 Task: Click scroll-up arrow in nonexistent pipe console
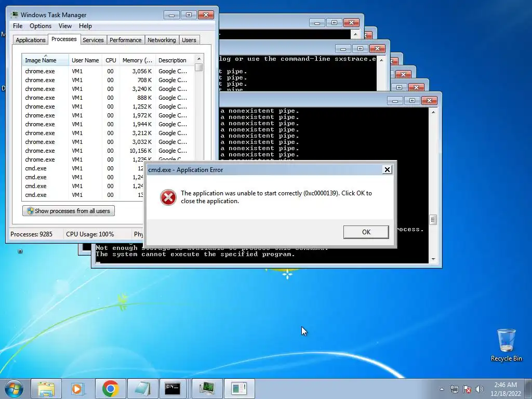[433, 112]
